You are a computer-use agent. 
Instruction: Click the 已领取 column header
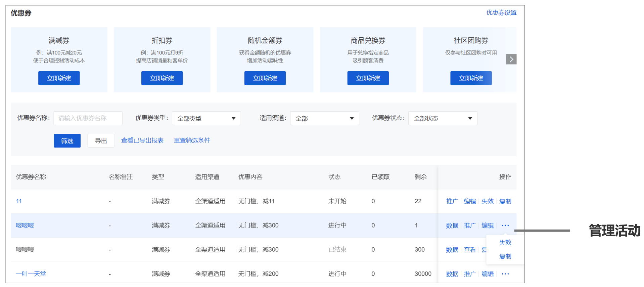click(x=381, y=177)
